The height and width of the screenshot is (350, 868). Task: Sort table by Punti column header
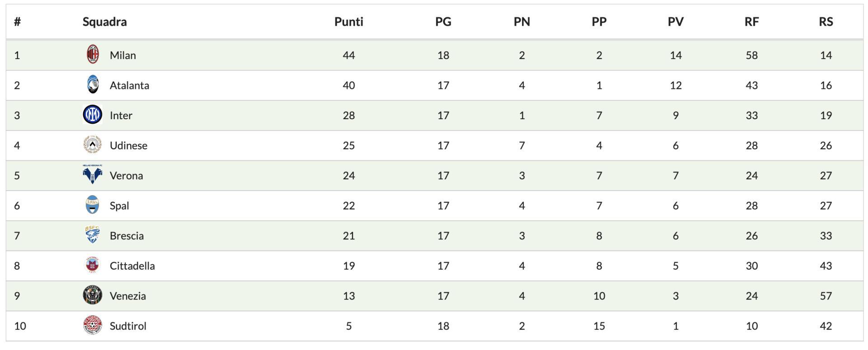click(349, 22)
